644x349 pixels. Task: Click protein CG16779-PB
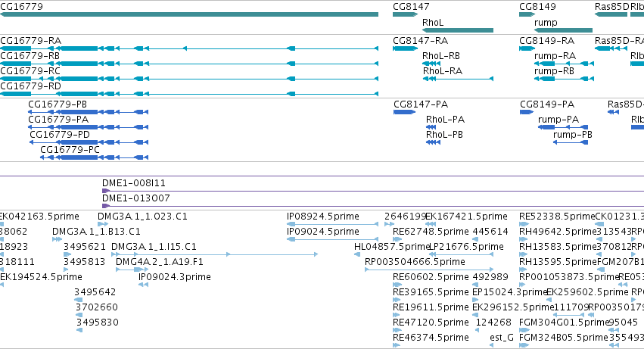[x=88, y=112]
